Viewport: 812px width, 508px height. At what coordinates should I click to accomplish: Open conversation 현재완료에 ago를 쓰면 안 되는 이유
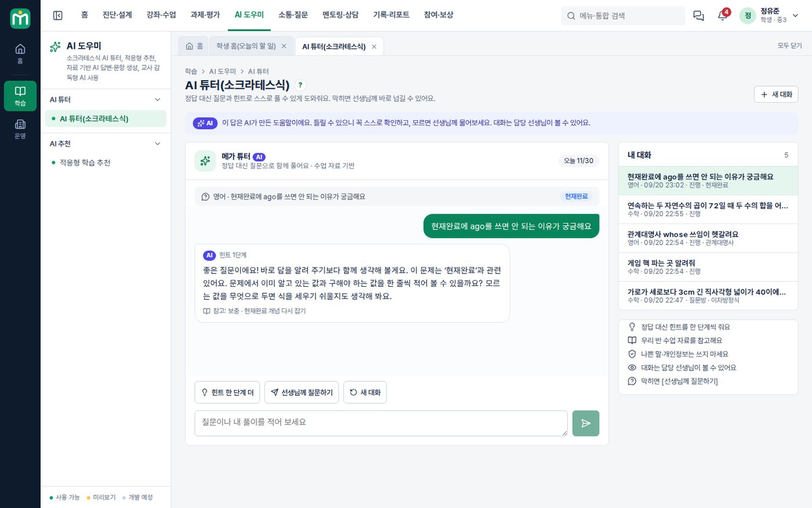708,181
